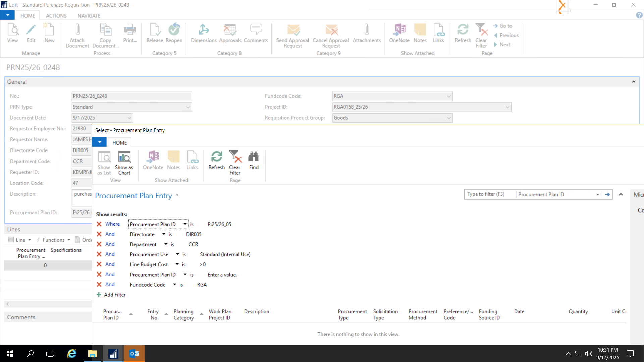Expand the PRN Type Standard dropdown
Screen dimensions: 644x362
coord(188,107)
